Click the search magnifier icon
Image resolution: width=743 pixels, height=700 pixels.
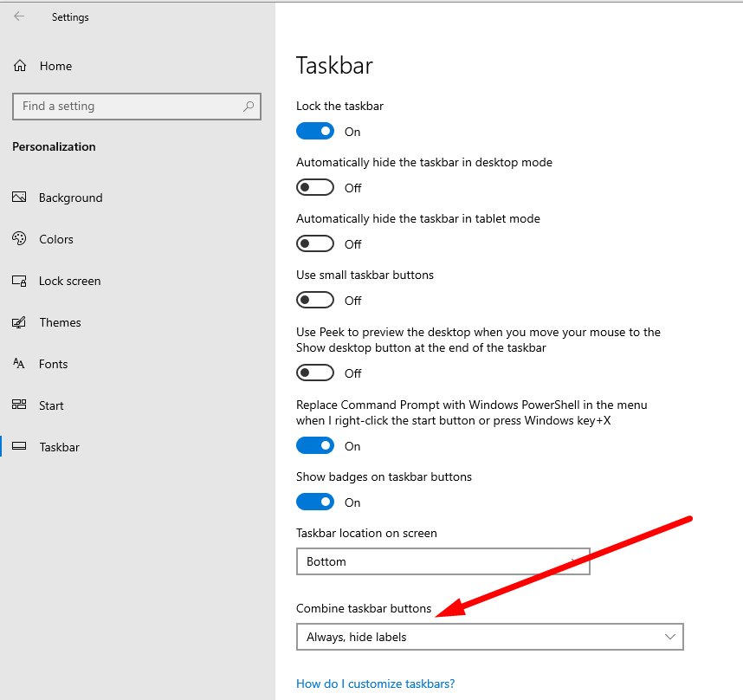point(249,107)
